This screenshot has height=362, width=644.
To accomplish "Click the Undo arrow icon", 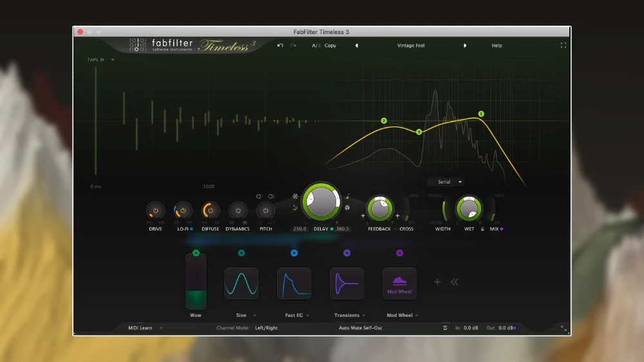I will [280, 46].
